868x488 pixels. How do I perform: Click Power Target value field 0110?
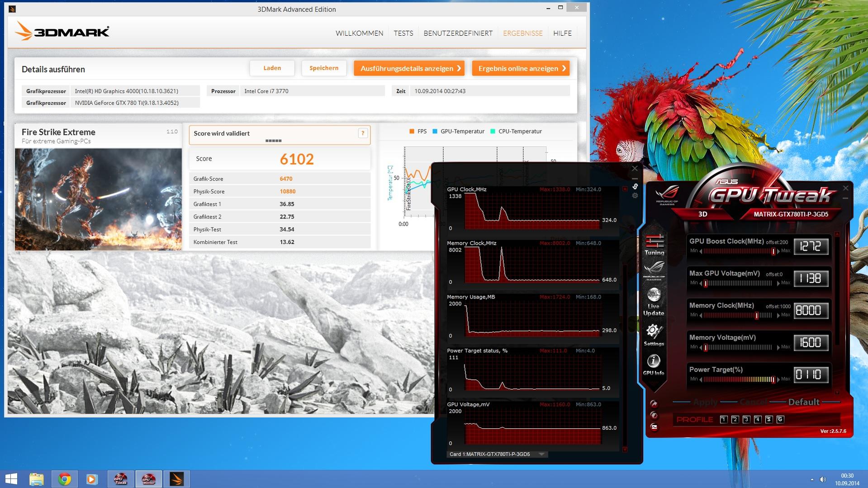pos(811,375)
